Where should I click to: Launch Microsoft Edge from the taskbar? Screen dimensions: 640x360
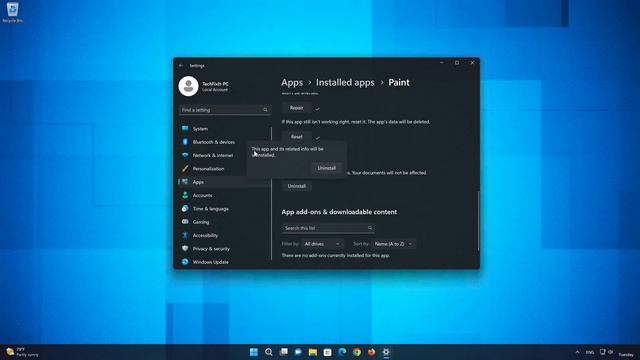click(342, 352)
